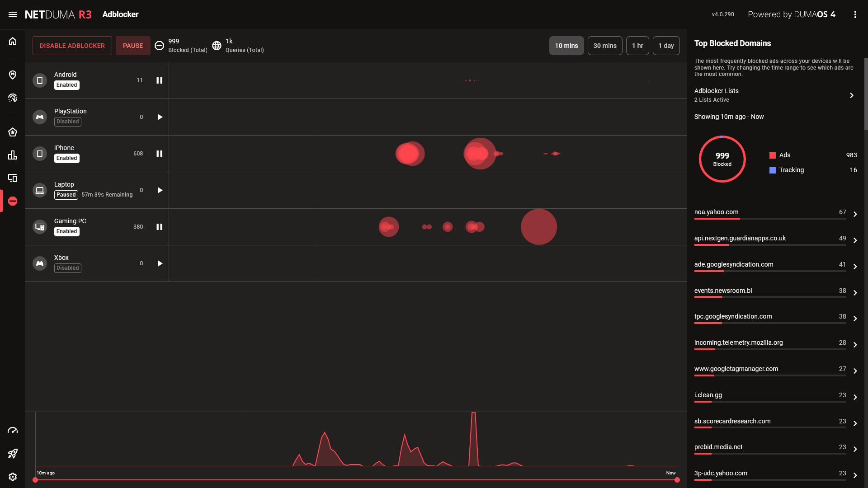Click the Disable Adblocker button
868x488 pixels.
[72, 46]
